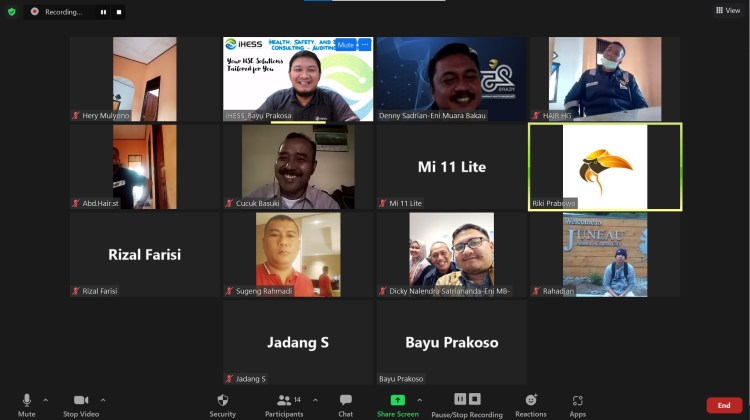This screenshot has width=750, height=420.
Task: Open the Apps panel
Action: coord(577,404)
